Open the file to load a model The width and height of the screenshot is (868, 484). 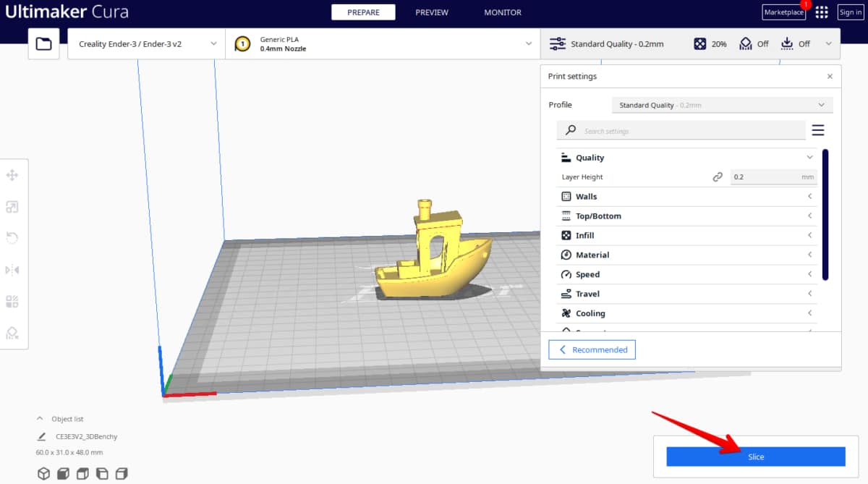click(x=43, y=43)
